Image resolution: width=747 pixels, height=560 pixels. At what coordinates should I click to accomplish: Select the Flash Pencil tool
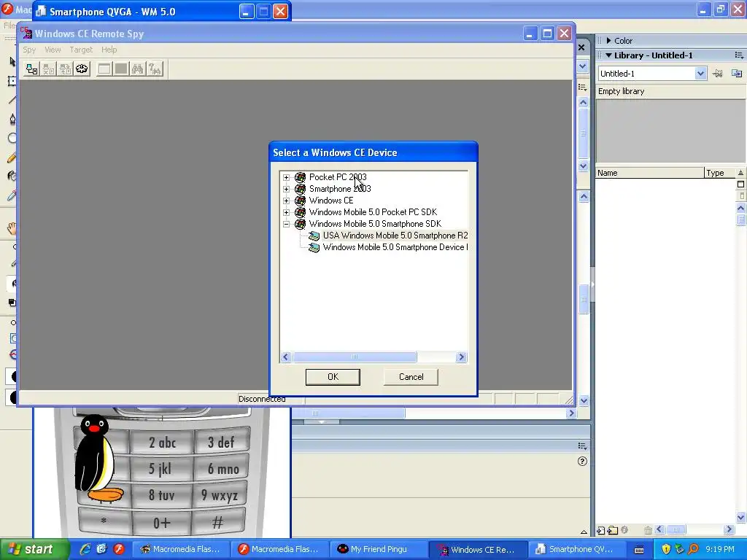click(12, 157)
